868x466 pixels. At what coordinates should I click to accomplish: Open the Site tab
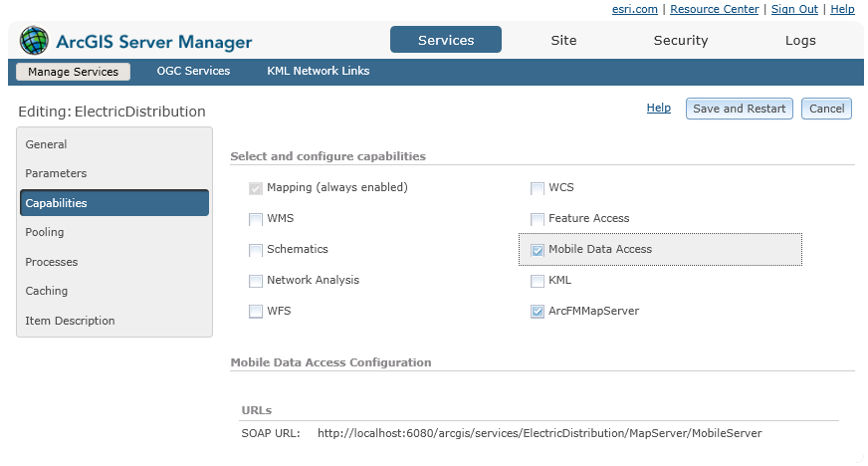point(563,41)
